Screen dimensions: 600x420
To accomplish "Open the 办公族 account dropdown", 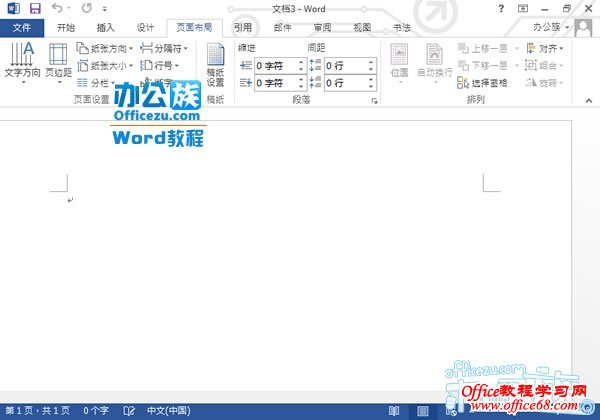I will point(551,27).
